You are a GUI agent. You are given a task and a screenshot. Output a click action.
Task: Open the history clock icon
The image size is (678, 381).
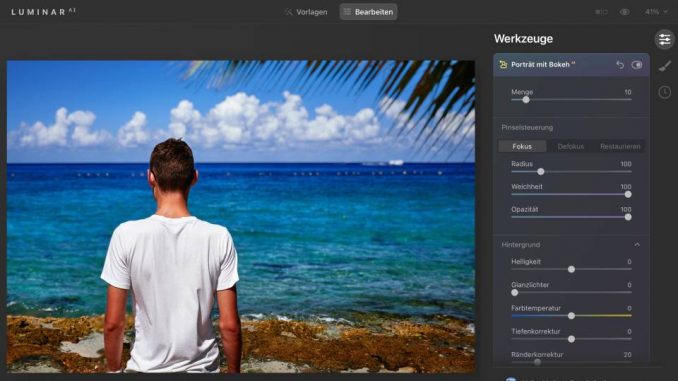tap(665, 92)
